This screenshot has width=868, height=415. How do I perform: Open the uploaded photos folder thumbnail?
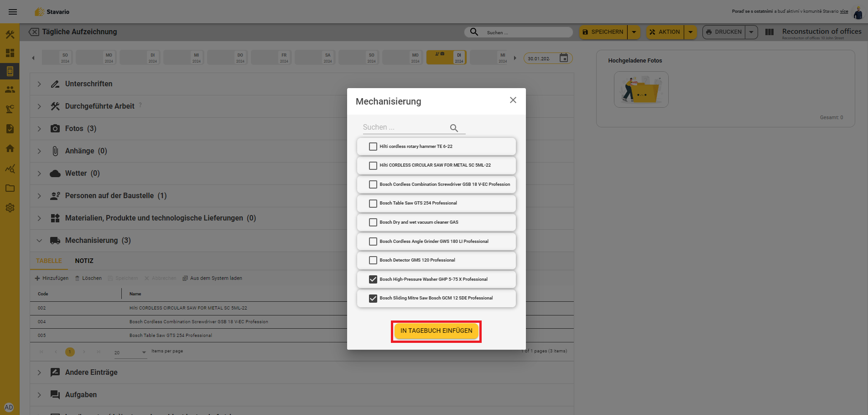(641, 89)
